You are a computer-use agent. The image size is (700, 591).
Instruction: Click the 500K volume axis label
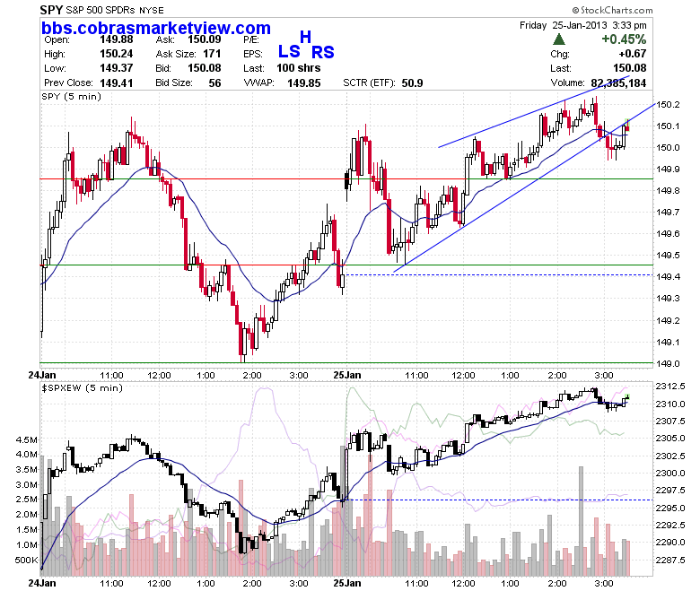click(26, 561)
